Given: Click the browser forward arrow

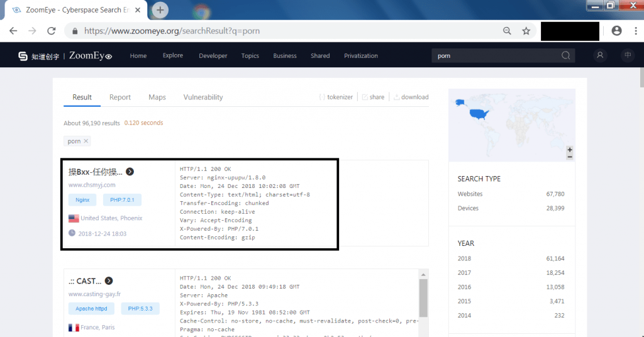Looking at the screenshot, I should [32, 31].
